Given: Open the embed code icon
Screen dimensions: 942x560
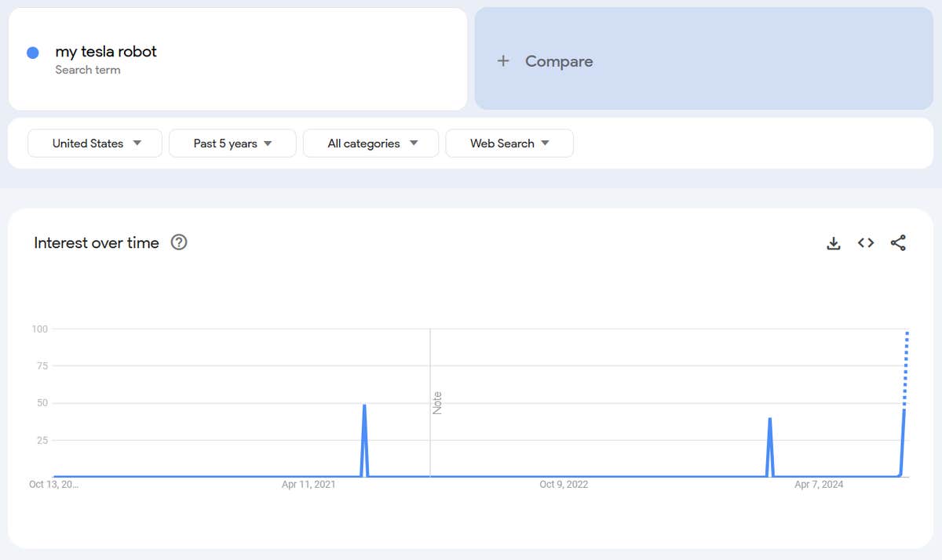Looking at the screenshot, I should tap(866, 243).
